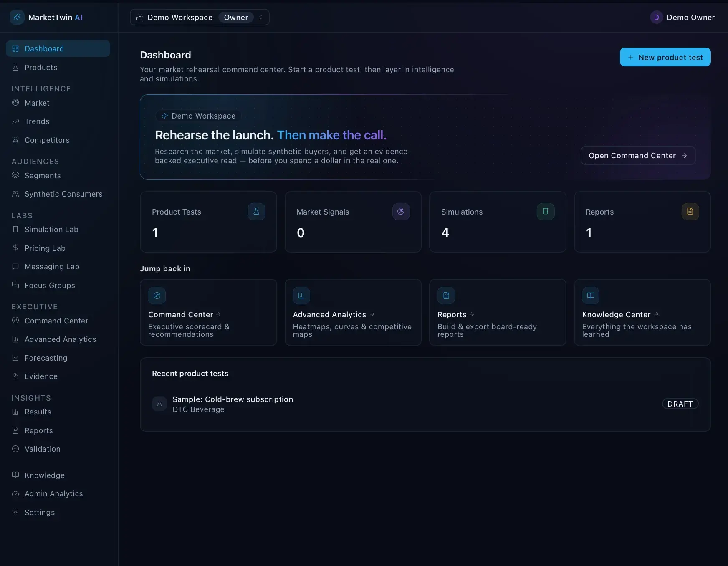Click the target icon on Market Signals card
The width and height of the screenshot is (728, 566).
click(x=401, y=212)
